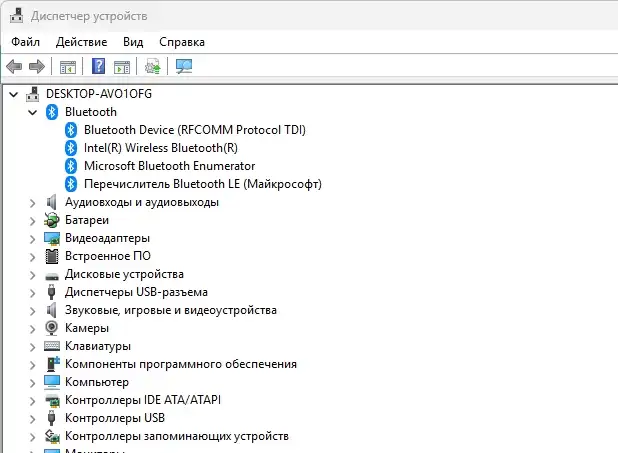Expand the Компьютер category
The width and height of the screenshot is (618, 453).
click(33, 383)
